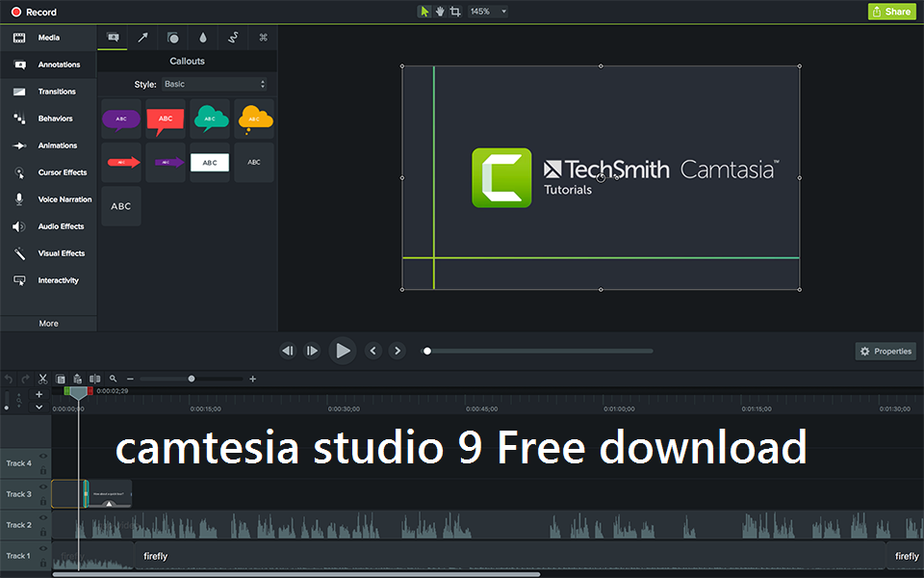Click the track height slider handle
The height and width of the screenshot is (578, 924).
[7, 407]
